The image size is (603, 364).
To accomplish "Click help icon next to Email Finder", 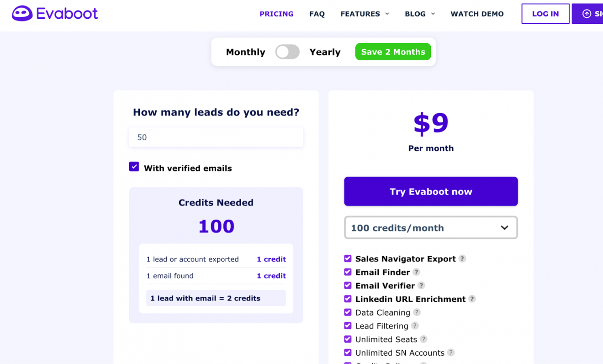I will [x=416, y=272].
